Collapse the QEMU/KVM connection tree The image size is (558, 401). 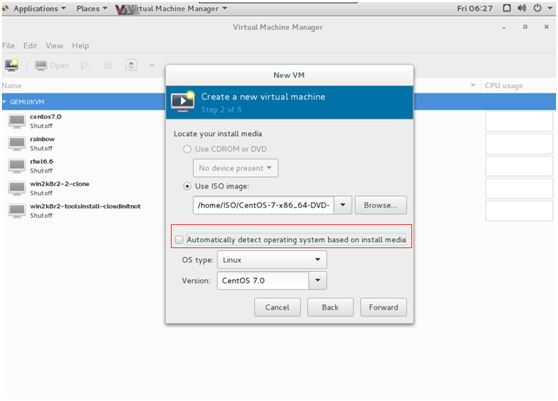[4, 102]
